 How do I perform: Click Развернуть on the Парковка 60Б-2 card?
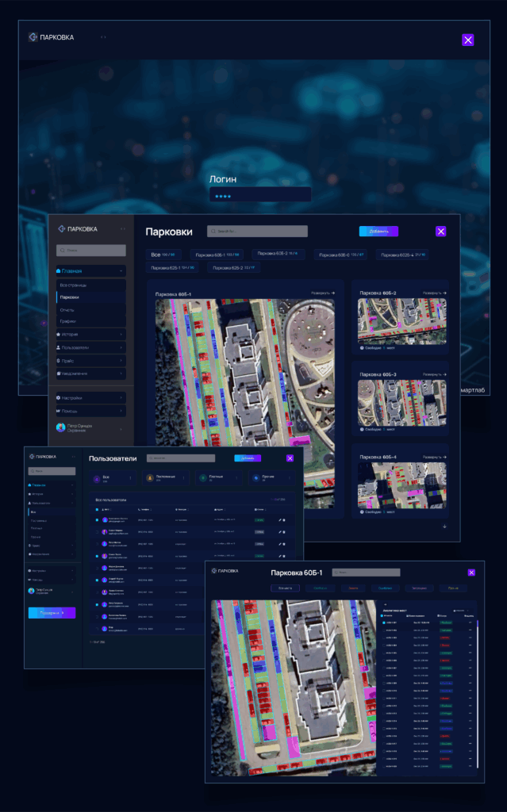[435, 293]
